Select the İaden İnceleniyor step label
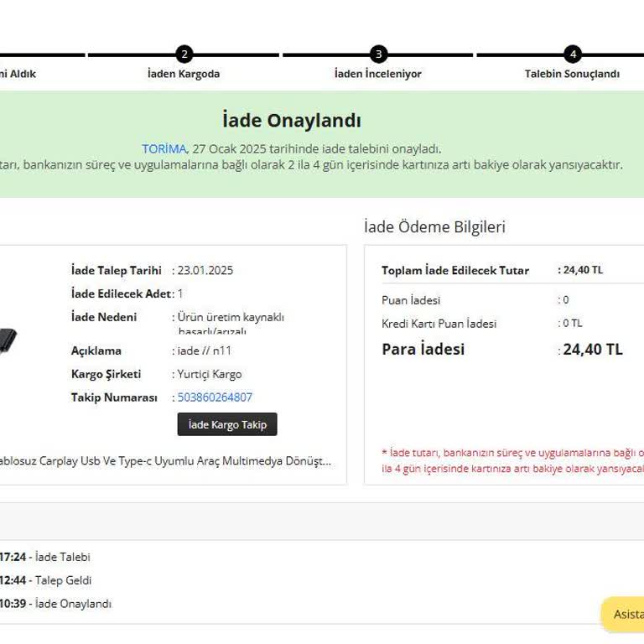Viewport: 644px width, 644px height. 378,74
